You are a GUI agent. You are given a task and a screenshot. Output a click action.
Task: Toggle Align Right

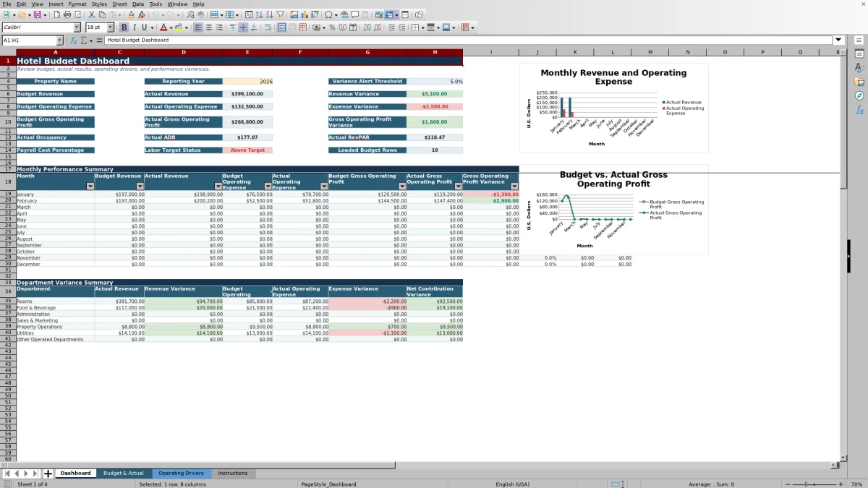[x=218, y=27]
